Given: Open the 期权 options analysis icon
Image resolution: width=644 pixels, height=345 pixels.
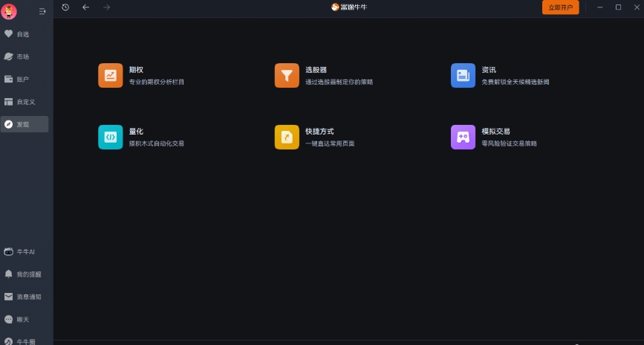Looking at the screenshot, I should click(x=110, y=75).
